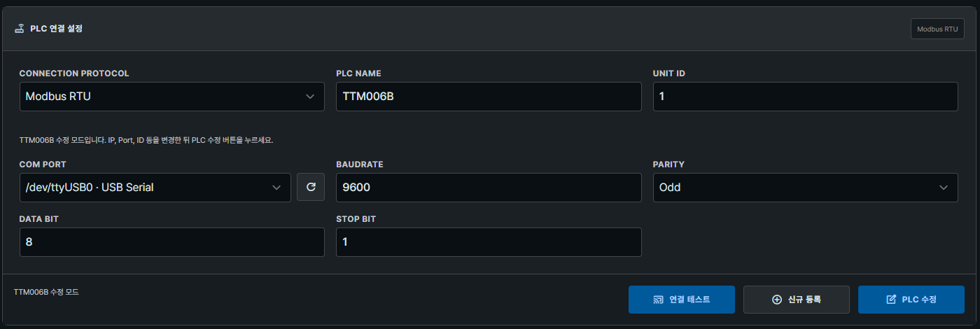Image resolution: width=980 pixels, height=329 pixels.
Task: Focus the PLC Name field with TTM006B
Action: 489,97
